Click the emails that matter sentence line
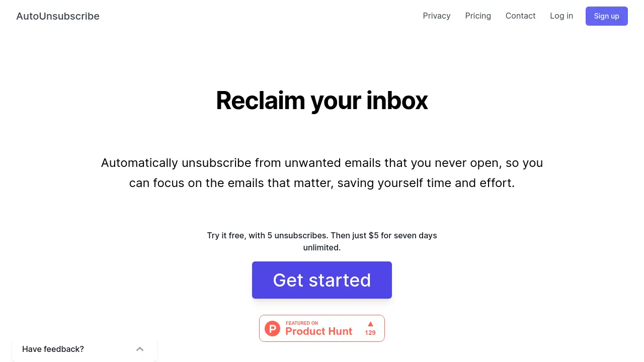Viewport: 644px width, 362px height. (322, 183)
